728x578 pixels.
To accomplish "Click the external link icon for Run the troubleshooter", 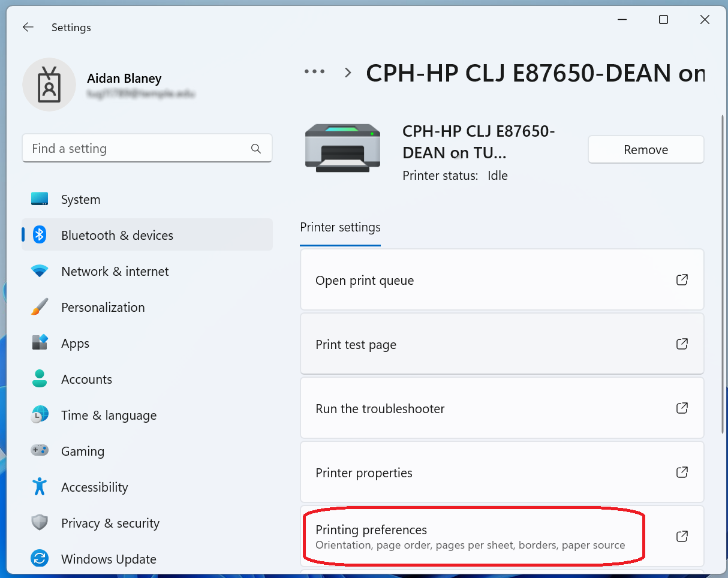I will [x=682, y=408].
